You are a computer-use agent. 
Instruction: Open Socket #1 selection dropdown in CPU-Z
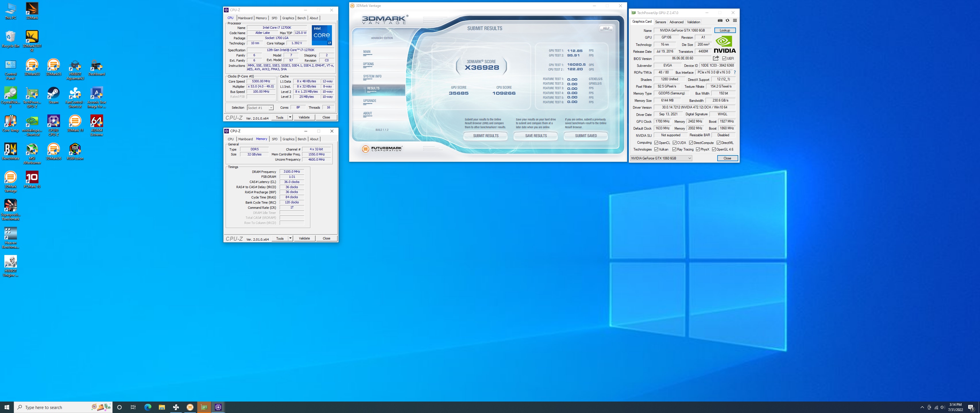[260, 108]
